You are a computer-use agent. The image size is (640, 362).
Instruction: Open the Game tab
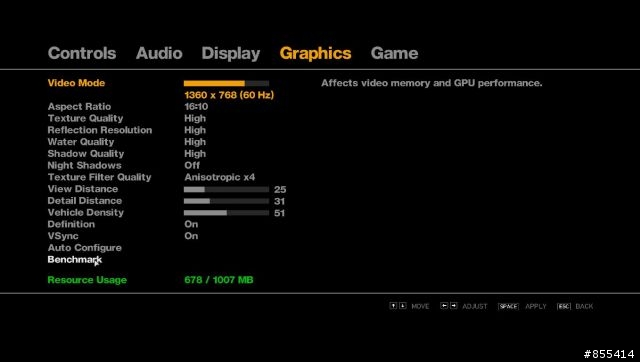pyautogui.click(x=394, y=53)
